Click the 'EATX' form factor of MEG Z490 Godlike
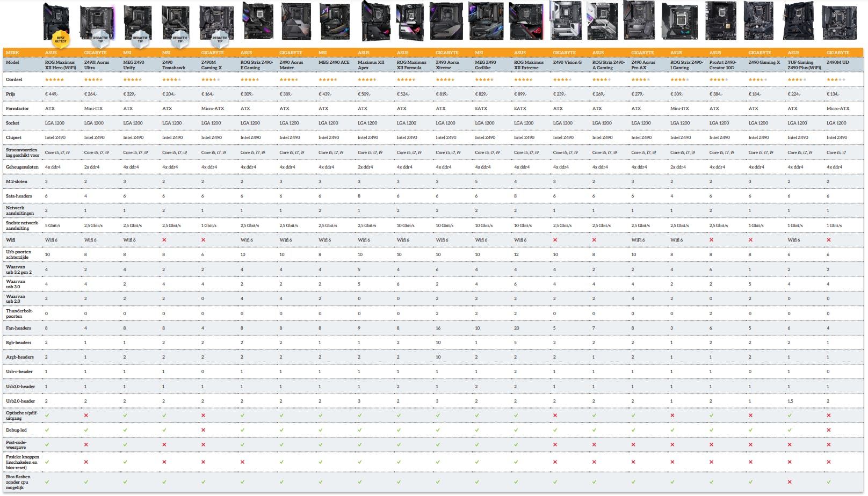This screenshot has height=496, width=868. pos(481,108)
